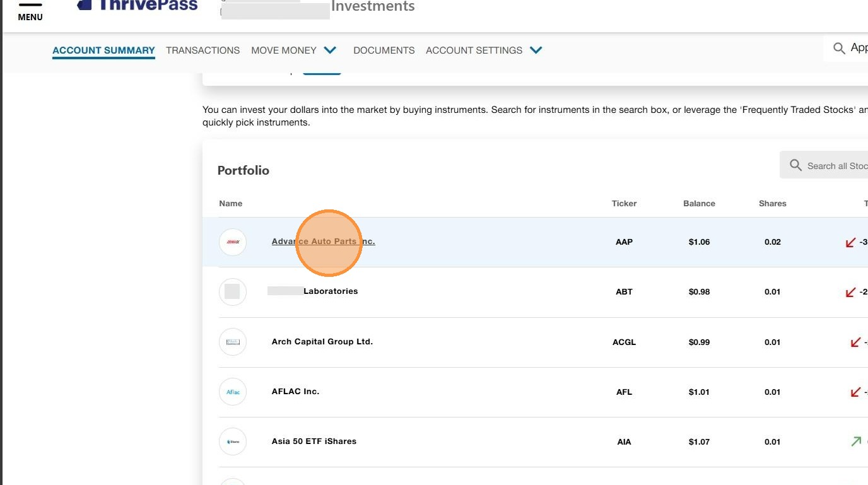Click the Asia 50 ETF iShares logo
Image resolution: width=868 pixels, height=485 pixels.
click(233, 441)
